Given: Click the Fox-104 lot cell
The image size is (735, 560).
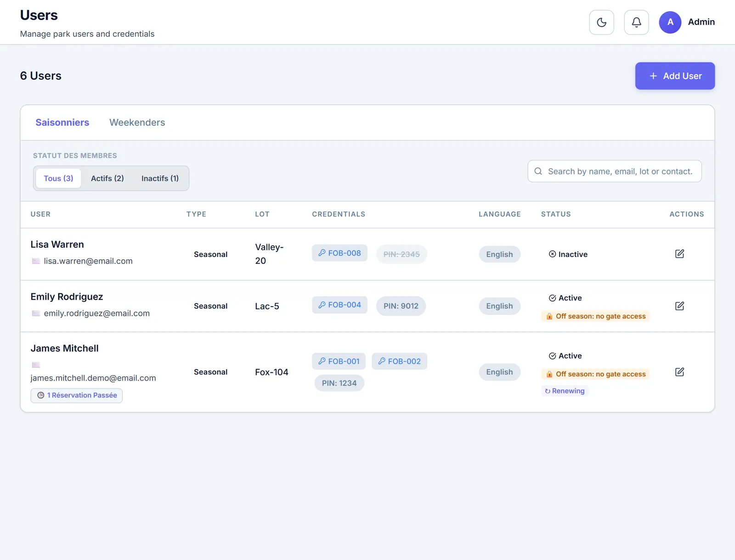Looking at the screenshot, I should pos(271,372).
